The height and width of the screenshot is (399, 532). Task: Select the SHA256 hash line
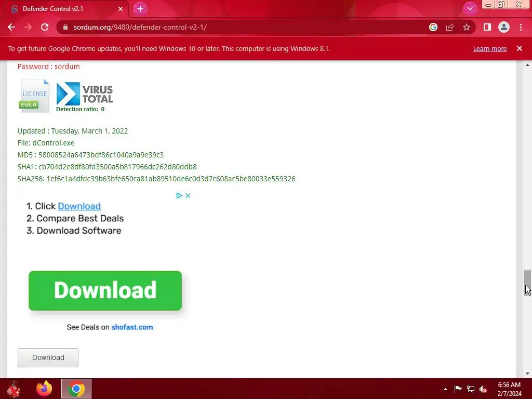[156, 179]
